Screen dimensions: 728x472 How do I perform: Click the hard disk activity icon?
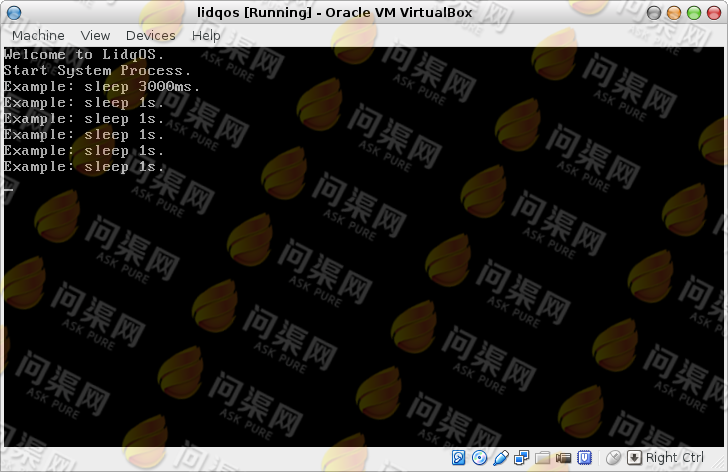(x=458, y=458)
